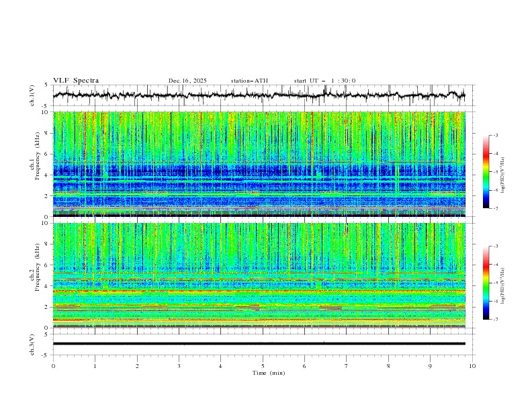Viewport: 532px width, 411px height.
Task: Click the "ch.1(V)" waveform axis label
Action: (x=32, y=95)
